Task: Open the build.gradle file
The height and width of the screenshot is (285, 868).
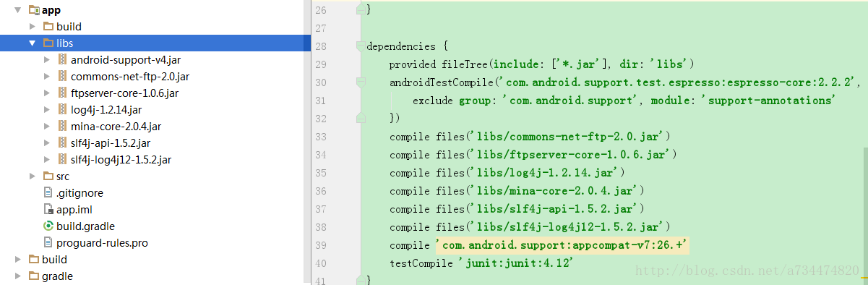Action: [x=85, y=226]
